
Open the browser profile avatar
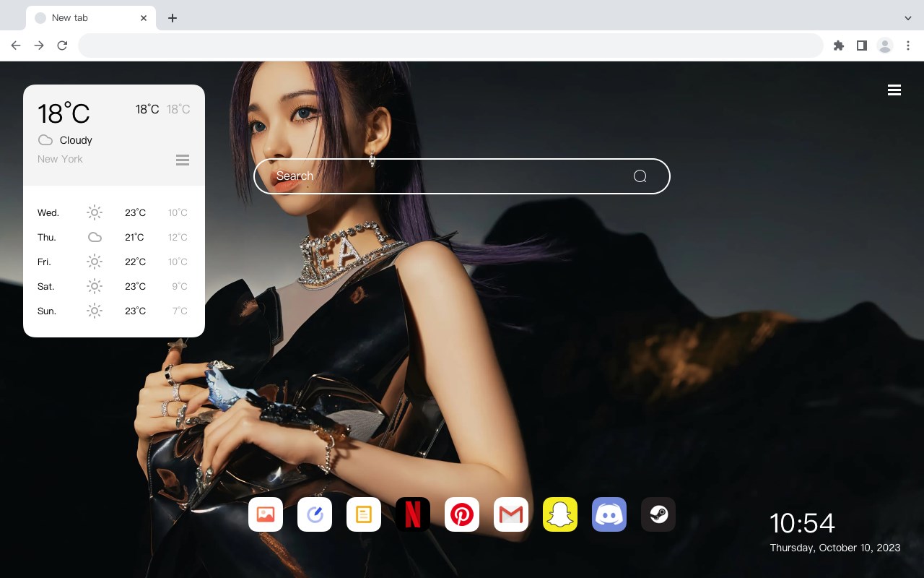pos(885,46)
